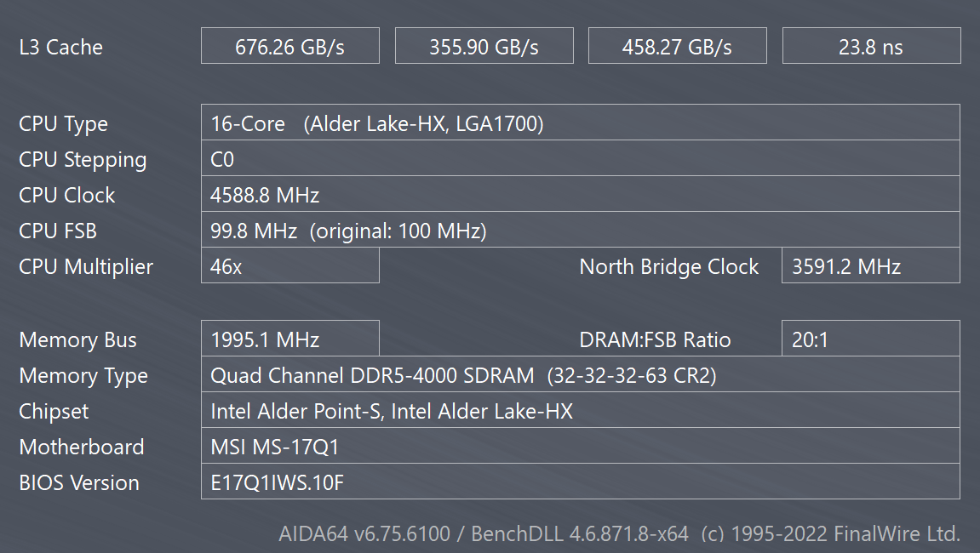Click the Memory Bus 1995.1 MHz box
Image resolution: width=980 pixels, height=553 pixels.
point(289,340)
